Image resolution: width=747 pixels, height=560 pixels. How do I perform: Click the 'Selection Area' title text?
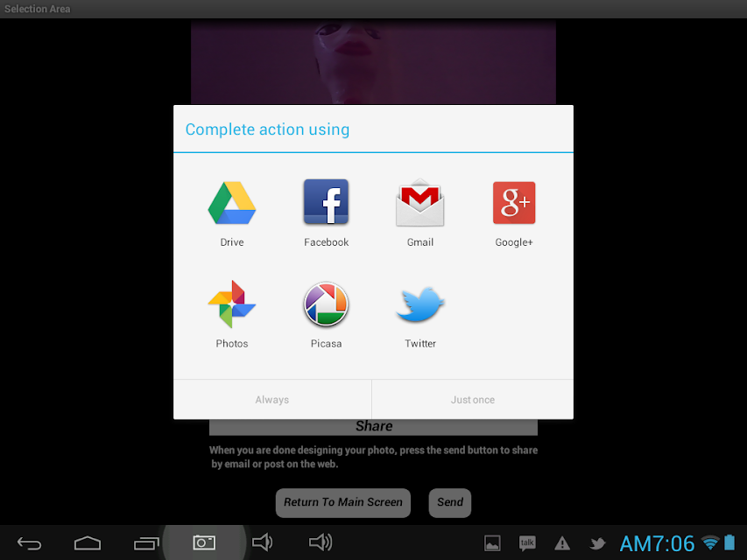click(x=37, y=9)
